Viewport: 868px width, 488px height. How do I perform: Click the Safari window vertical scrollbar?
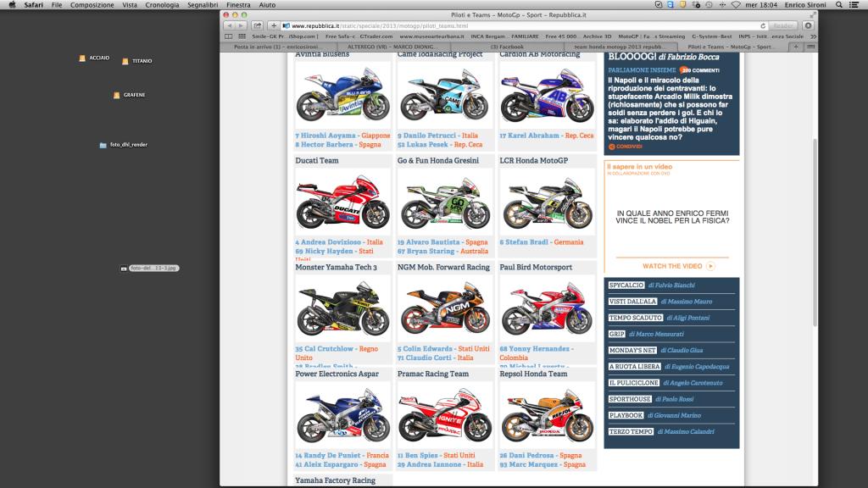coord(815,232)
